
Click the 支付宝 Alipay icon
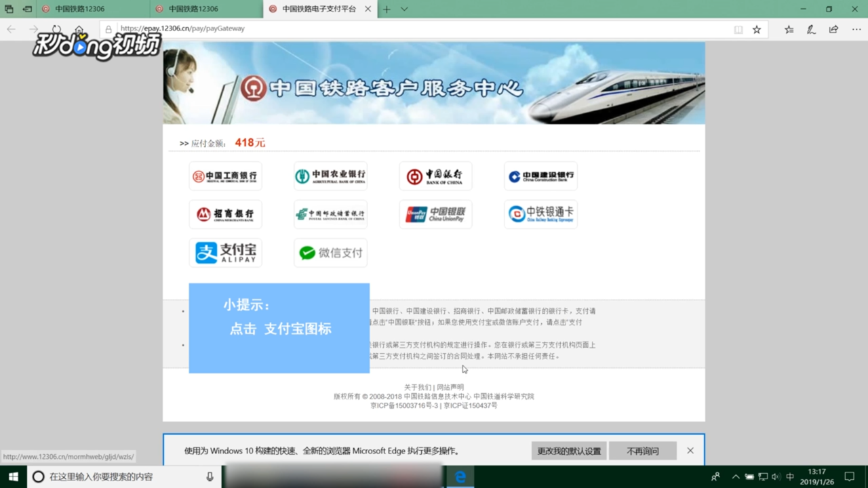click(x=225, y=253)
